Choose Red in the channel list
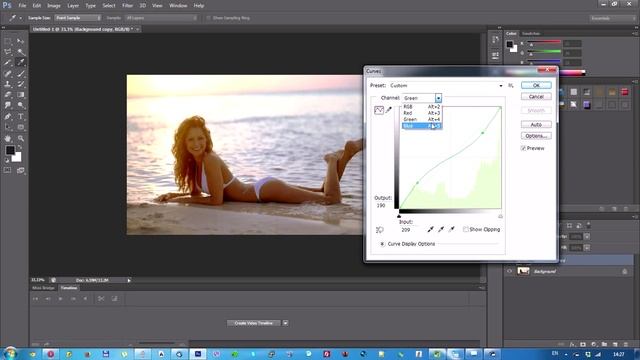 [421, 113]
